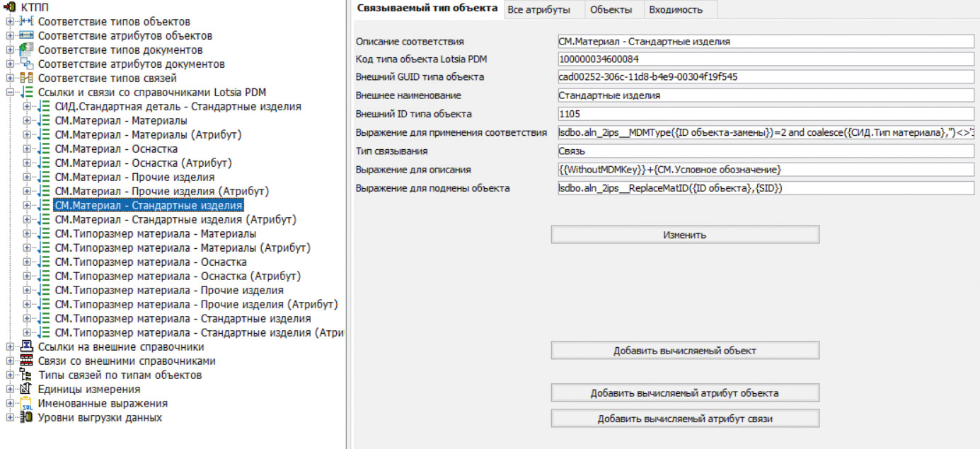Collapse Ссылки и связи со справочниками node

(10, 93)
